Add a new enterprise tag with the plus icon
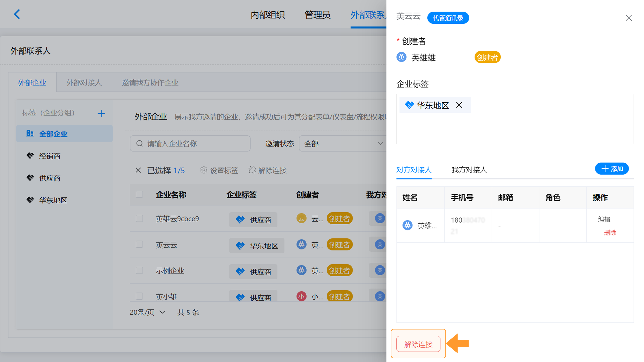Screen dimensions: 644x362 click(101, 113)
